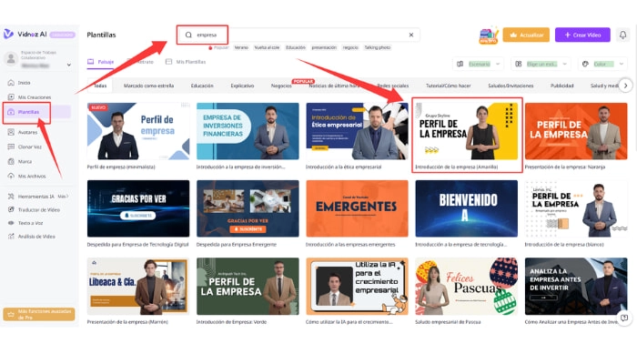Clear the search field with X
The width and height of the screenshot is (637, 364).
pyautogui.click(x=411, y=35)
